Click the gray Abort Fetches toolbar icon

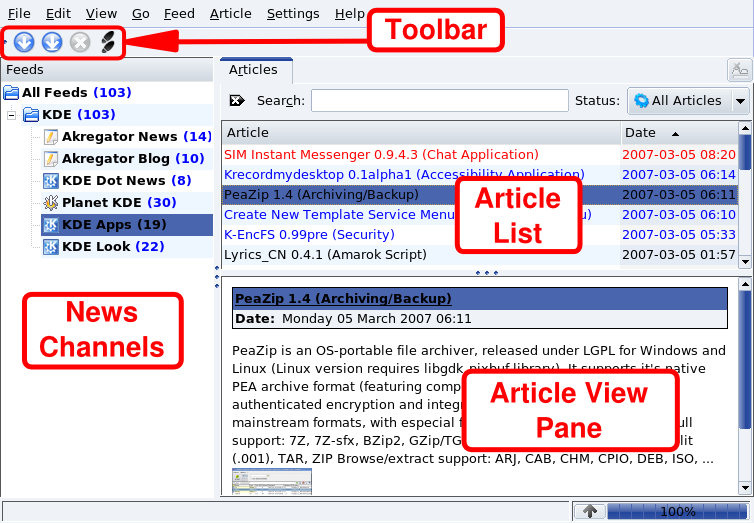click(80, 42)
